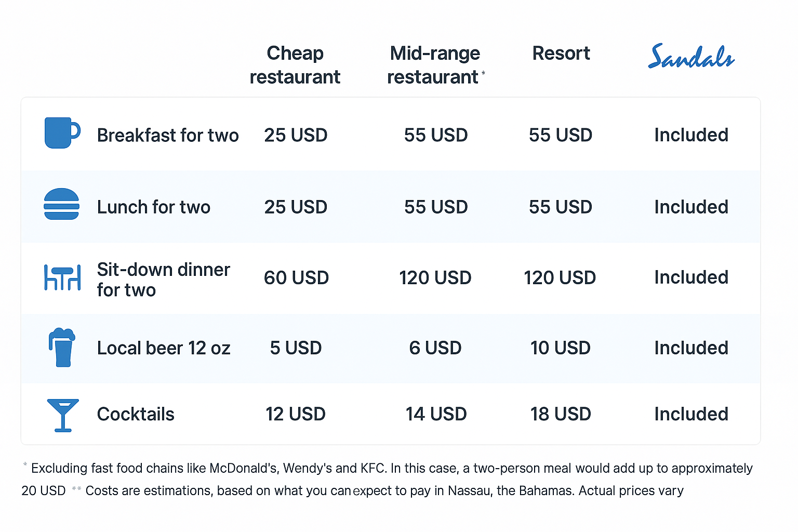Select the Cheap restaurant column header
The height and width of the screenshot is (532, 798).
(295, 65)
